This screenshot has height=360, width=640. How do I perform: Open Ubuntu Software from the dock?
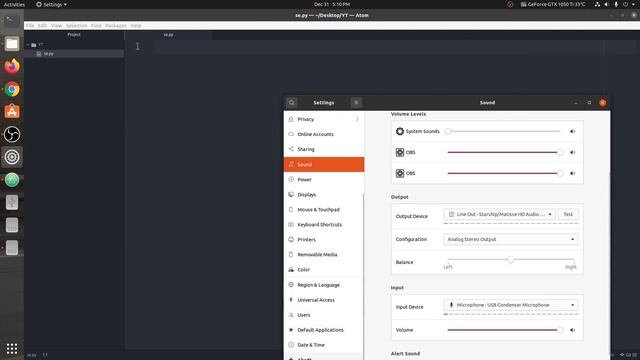pyautogui.click(x=12, y=111)
